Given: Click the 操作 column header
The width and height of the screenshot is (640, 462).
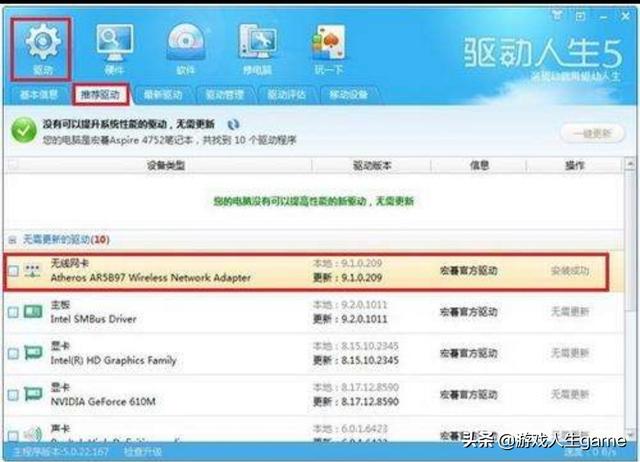Looking at the screenshot, I should point(575,165).
